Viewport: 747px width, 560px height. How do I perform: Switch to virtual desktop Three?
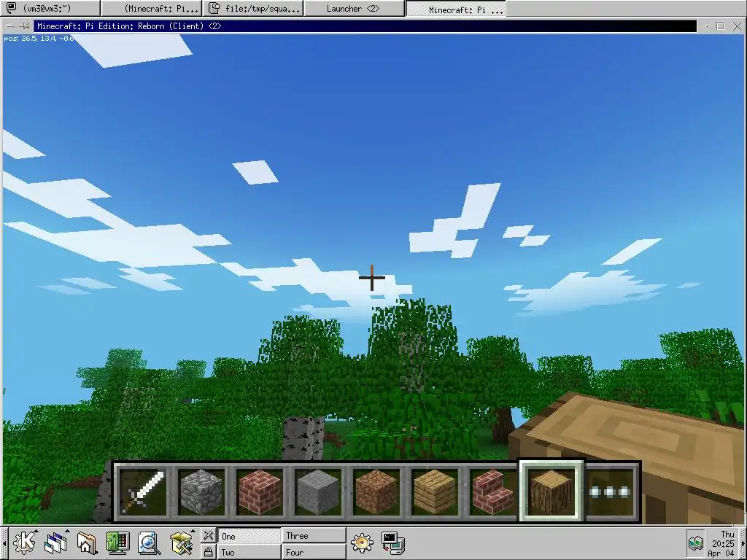pyautogui.click(x=314, y=536)
